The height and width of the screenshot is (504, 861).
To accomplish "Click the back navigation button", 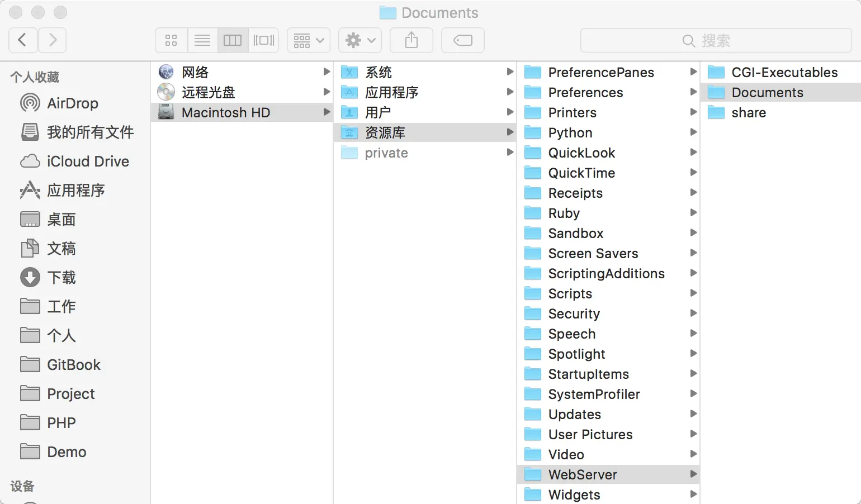I will coord(23,40).
